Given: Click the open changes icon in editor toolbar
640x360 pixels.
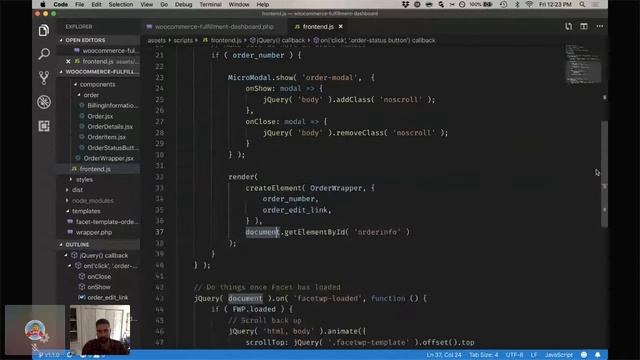Looking at the screenshot, I should pyautogui.click(x=569, y=27).
